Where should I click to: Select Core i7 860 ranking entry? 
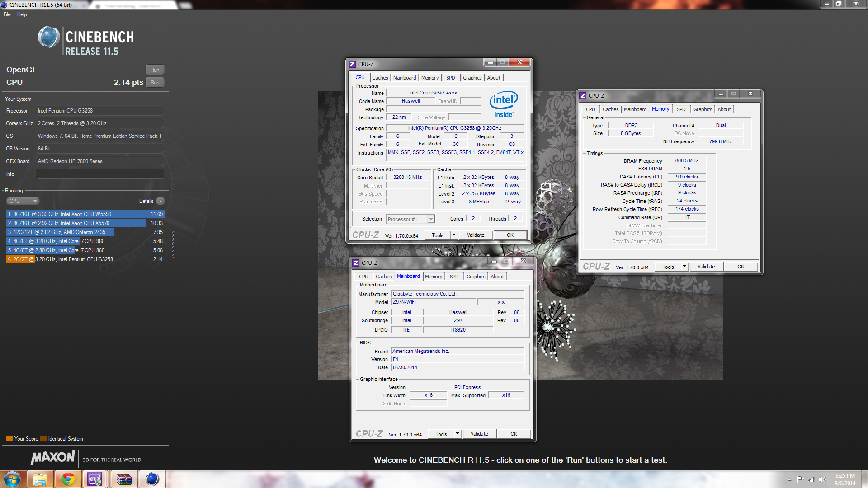coord(85,250)
